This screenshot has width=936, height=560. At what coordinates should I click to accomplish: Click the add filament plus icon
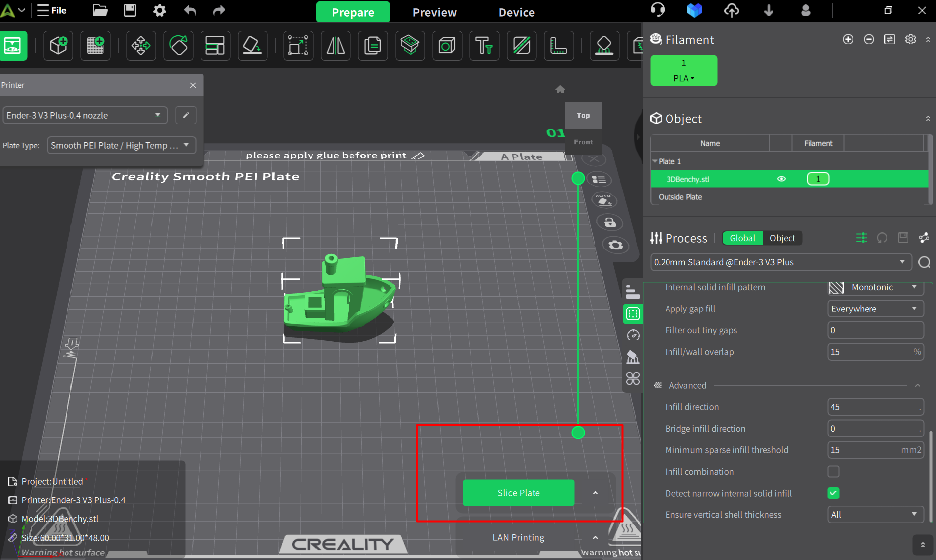click(x=848, y=39)
